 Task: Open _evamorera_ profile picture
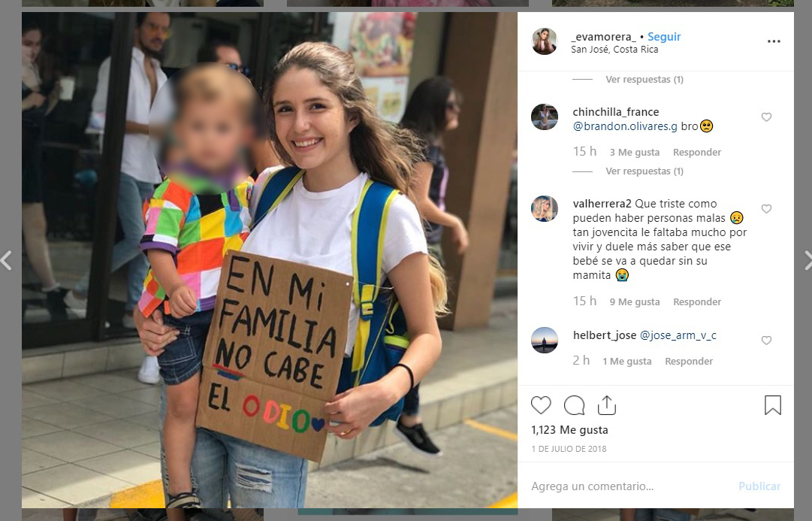click(545, 41)
